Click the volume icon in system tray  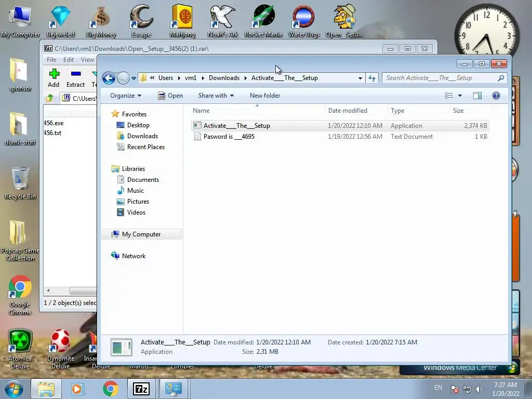[x=480, y=389]
